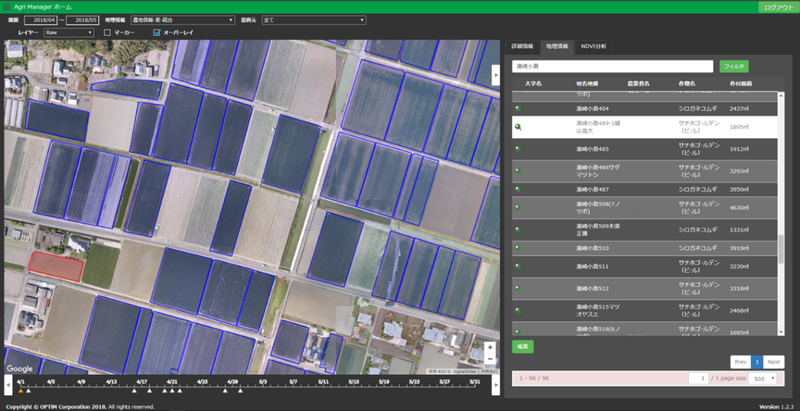Click the magnifier icon in row 瀬崎小島487
The height and width of the screenshot is (411, 800).
pos(517,187)
